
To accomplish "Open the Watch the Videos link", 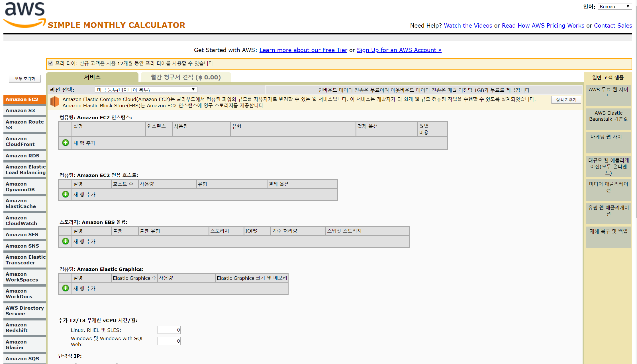I will 468,26.
